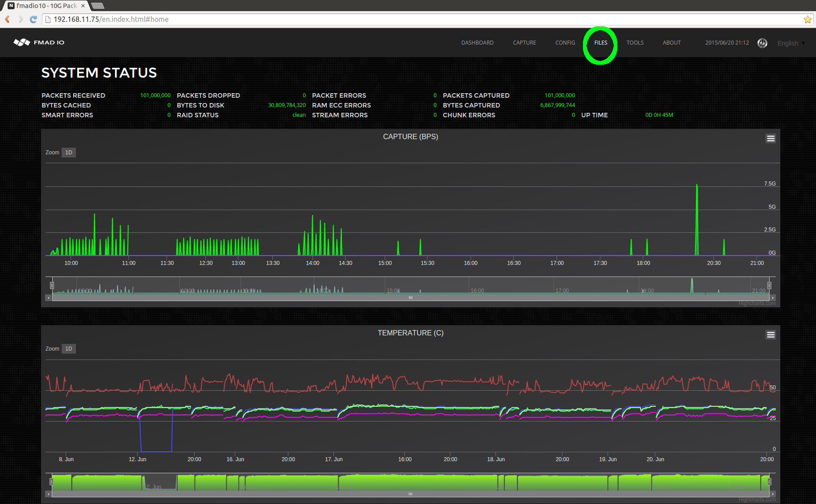Open the CONFIG section
Screen dimensions: 816x504
(x=565, y=42)
